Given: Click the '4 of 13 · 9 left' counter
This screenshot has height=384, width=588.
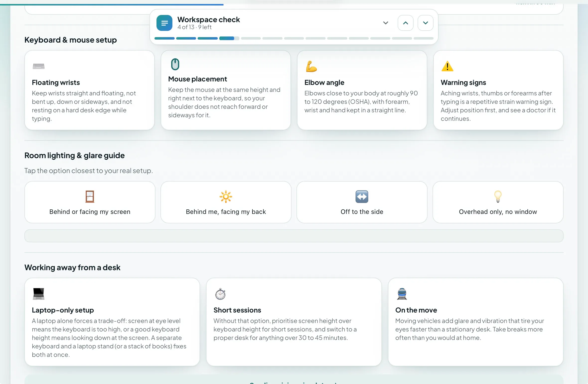Looking at the screenshot, I should [x=194, y=27].
